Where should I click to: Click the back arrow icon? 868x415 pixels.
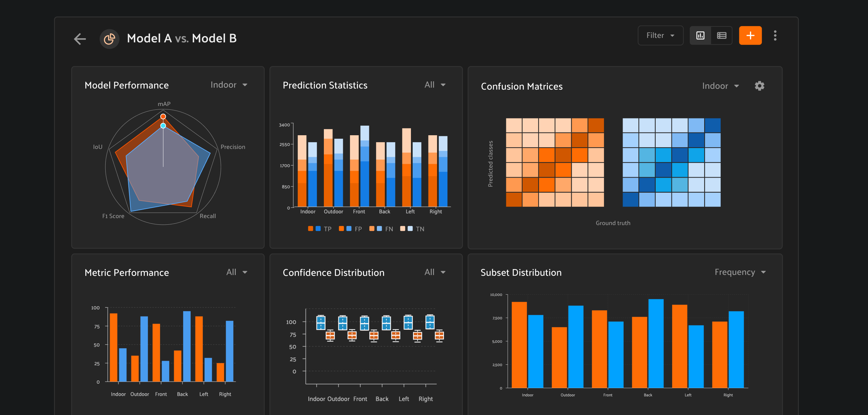point(80,39)
